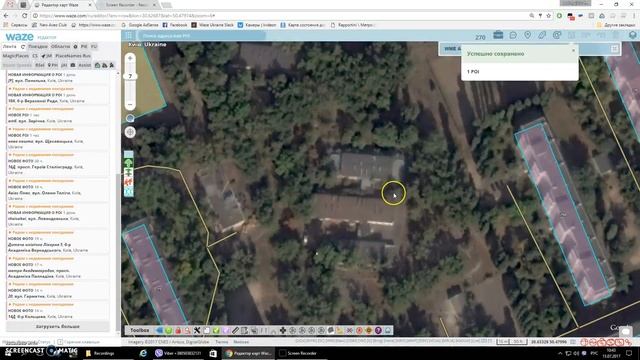Click the red lock icon in Toolbox

pyautogui.click(x=178, y=330)
